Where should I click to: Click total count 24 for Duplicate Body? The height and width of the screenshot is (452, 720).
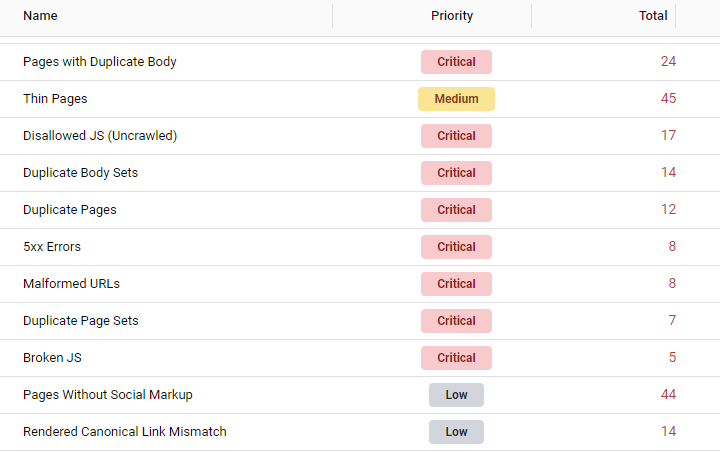668,62
